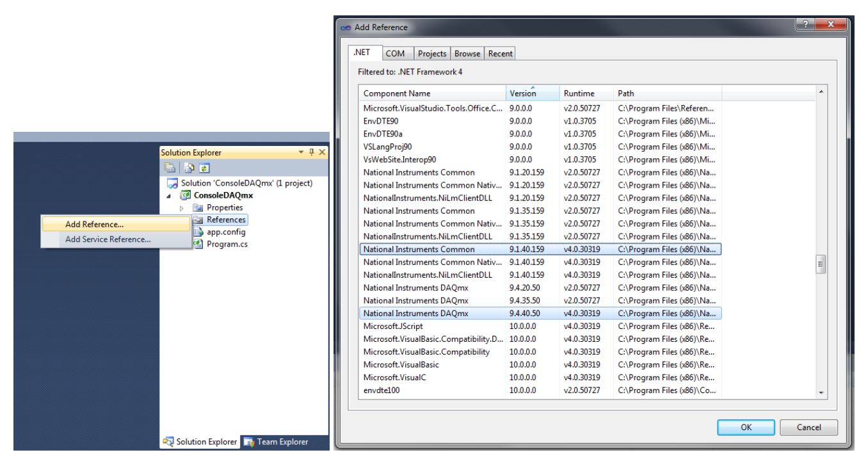Close the Add Reference dialog
The height and width of the screenshot is (457, 868).
pos(831,24)
